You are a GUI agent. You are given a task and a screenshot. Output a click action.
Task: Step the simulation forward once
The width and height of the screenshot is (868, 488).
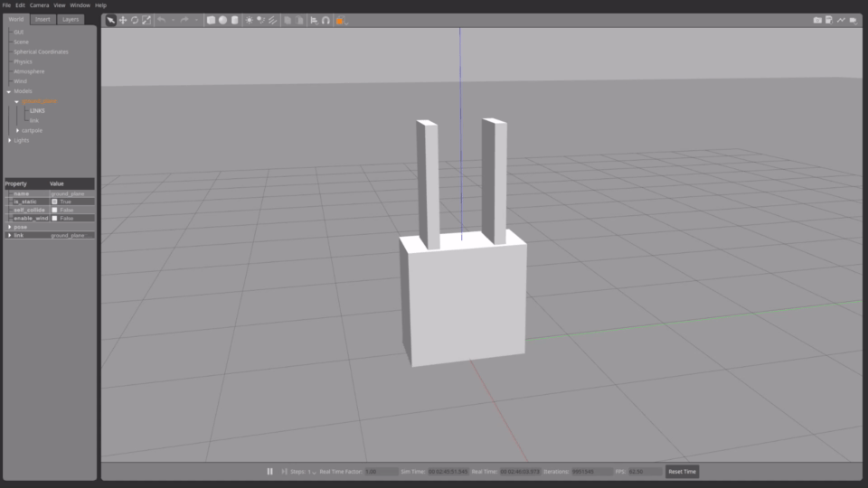[284, 472]
